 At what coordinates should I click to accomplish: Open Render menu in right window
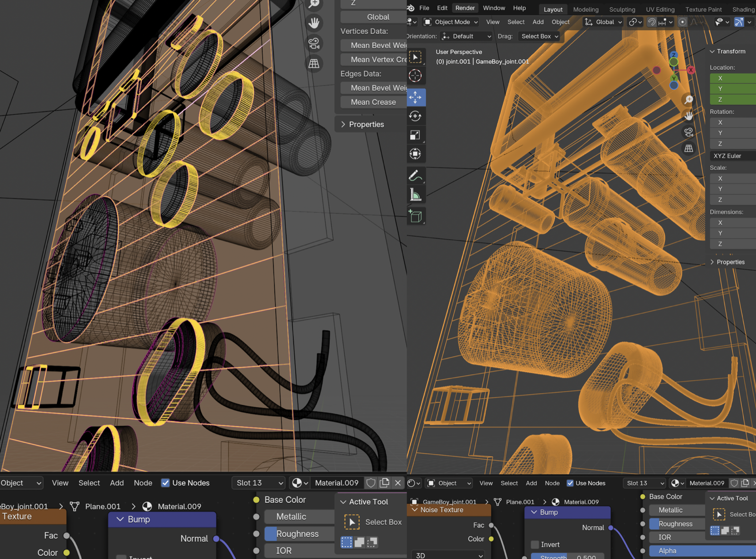[465, 8]
